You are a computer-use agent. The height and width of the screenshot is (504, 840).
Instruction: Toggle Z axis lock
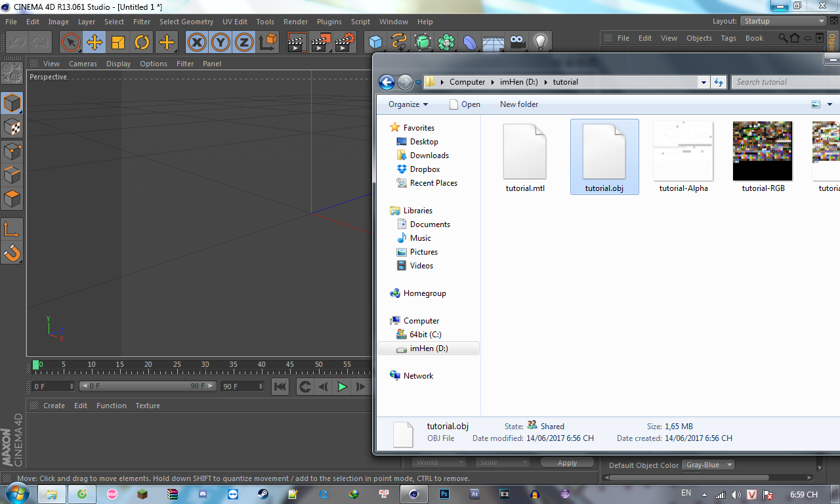[244, 43]
